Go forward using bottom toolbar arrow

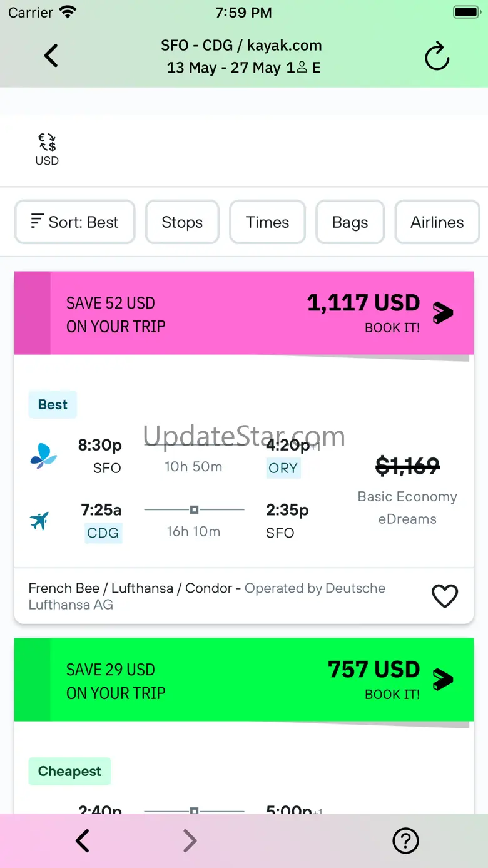pos(190,841)
